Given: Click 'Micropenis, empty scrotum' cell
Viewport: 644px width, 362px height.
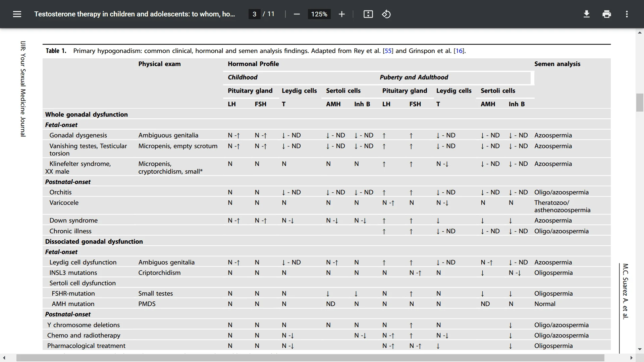Looking at the screenshot, I should (178, 146).
